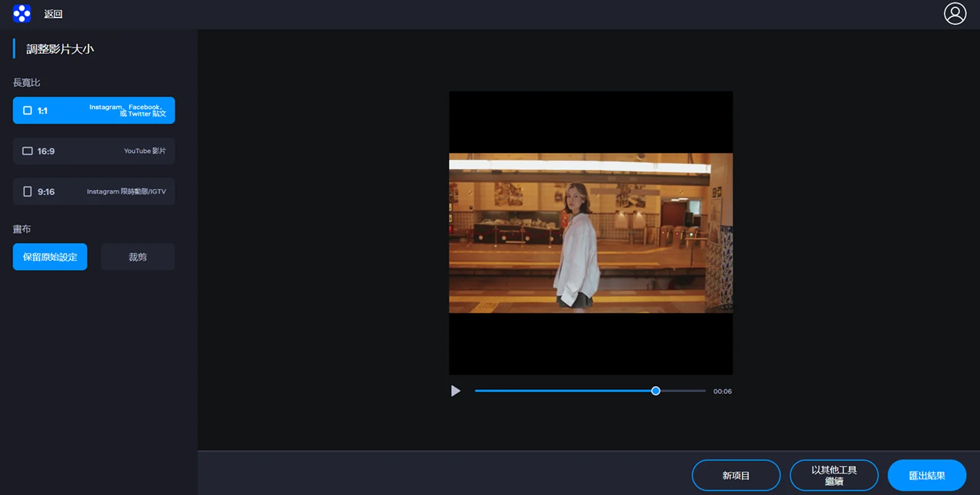Enable the 保留原始設定 canvas mode
Screen dimensions: 980x495
pos(50,257)
